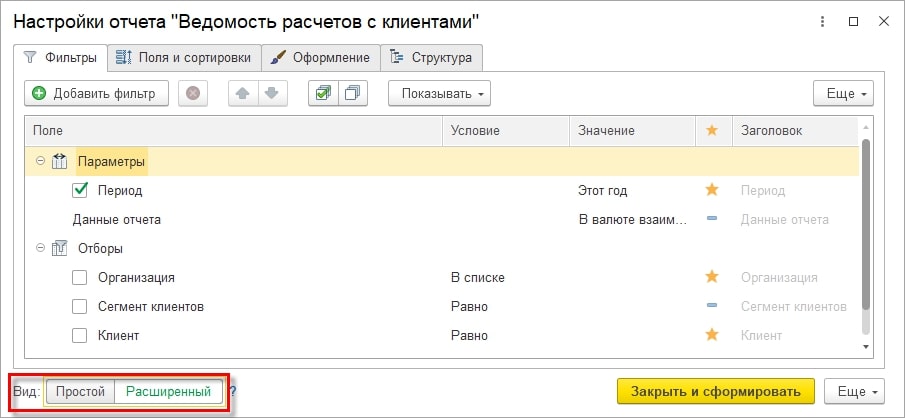905x418 pixels.
Task: Click the Равно condition for Сегмент клиентов
Action: [x=469, y=307]
